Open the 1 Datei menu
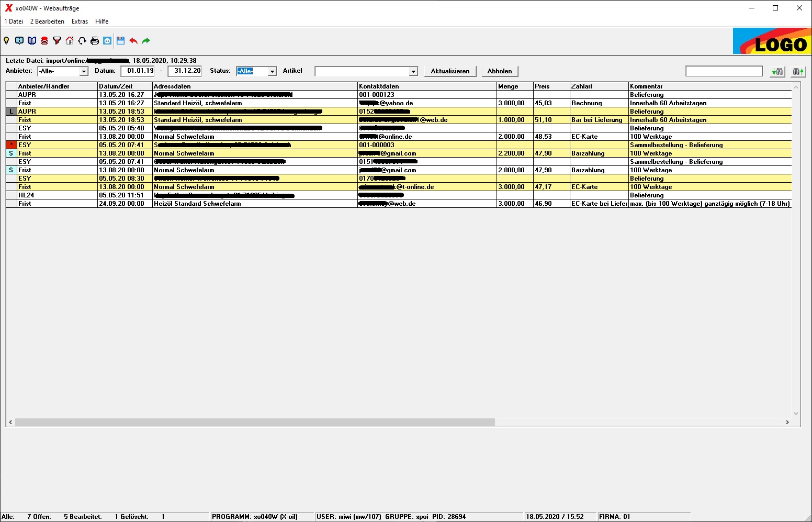 [14, 21]
